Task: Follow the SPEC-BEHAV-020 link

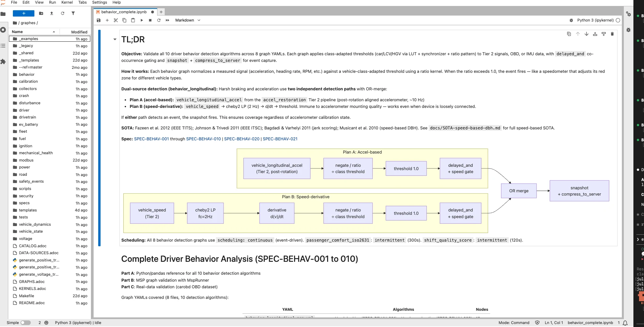Action: pos(242,139)
